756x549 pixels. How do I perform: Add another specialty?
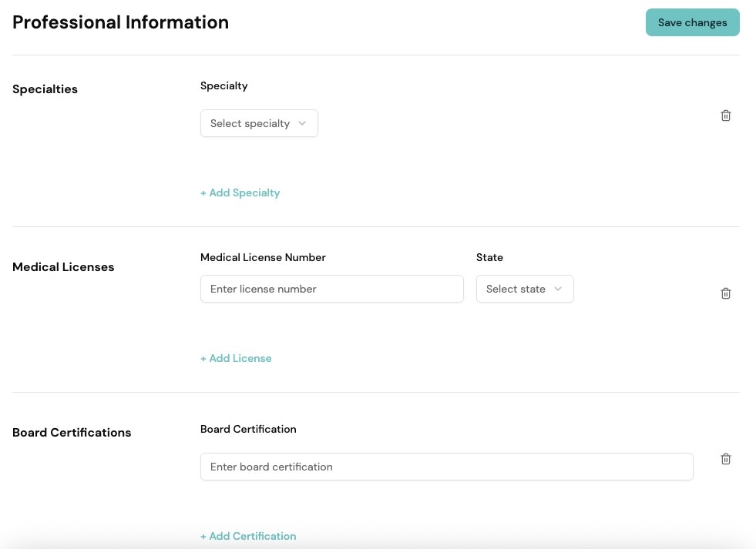[240, 192]
